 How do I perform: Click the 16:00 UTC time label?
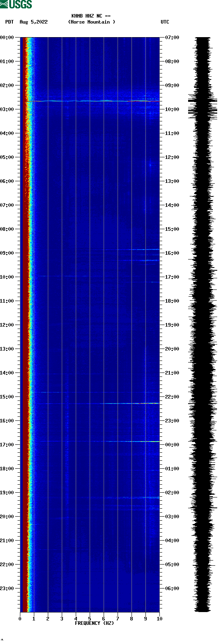[x=172, y=253]
